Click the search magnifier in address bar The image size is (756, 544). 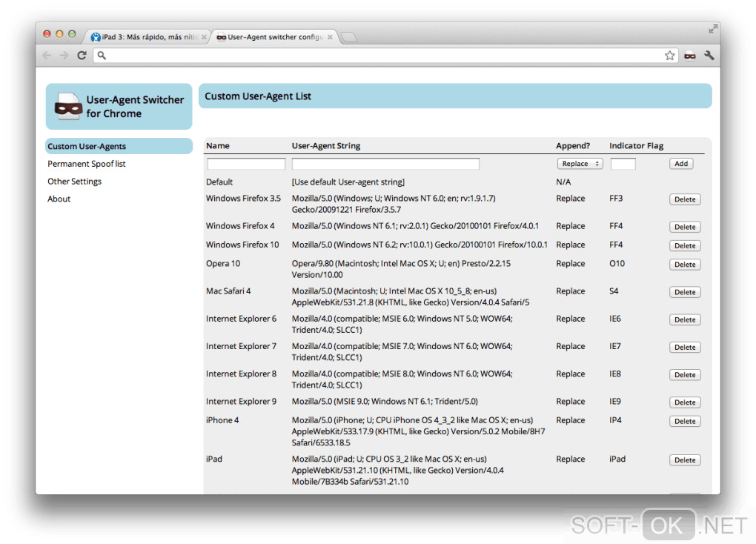point(102,56)
